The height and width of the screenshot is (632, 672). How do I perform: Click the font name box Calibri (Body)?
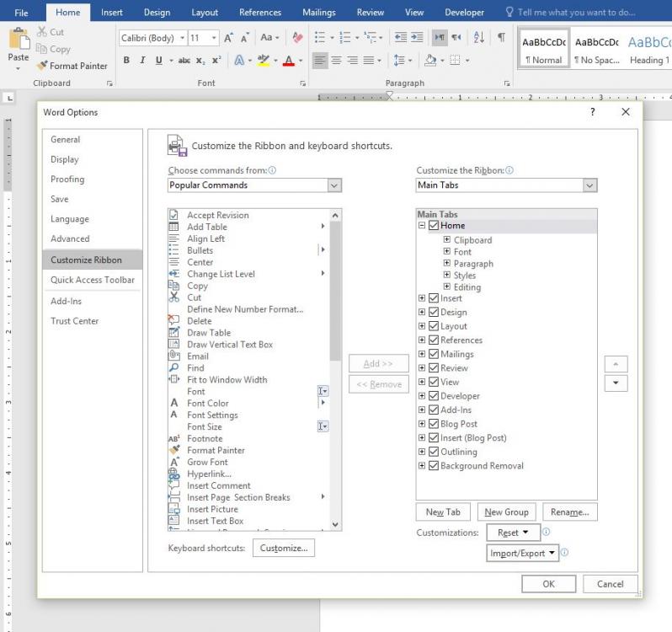[148, 38]
